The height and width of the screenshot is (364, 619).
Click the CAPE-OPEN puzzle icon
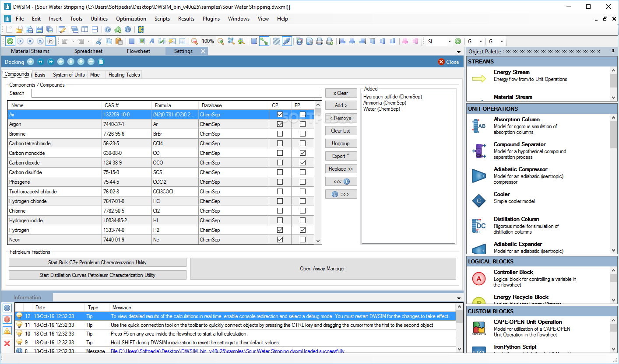[x=479, y=328]
